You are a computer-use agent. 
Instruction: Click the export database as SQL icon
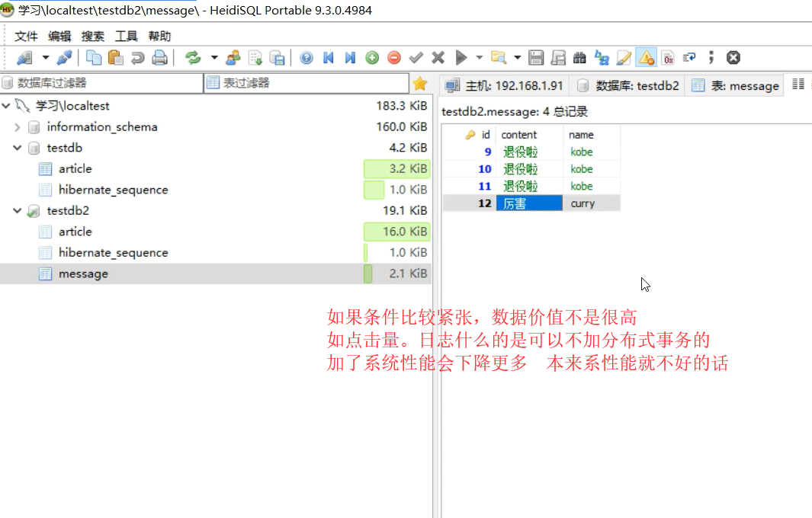coord(255,57)
